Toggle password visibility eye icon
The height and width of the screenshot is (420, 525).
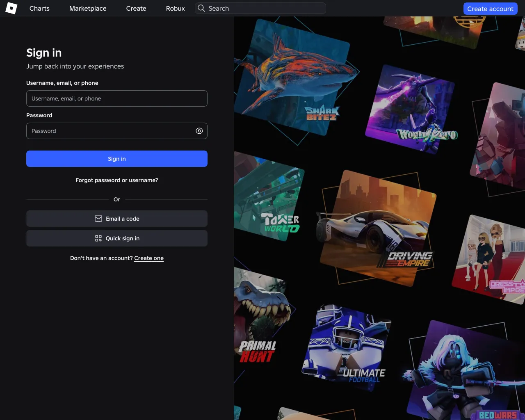pyautogui.click(x=199, y=131)
